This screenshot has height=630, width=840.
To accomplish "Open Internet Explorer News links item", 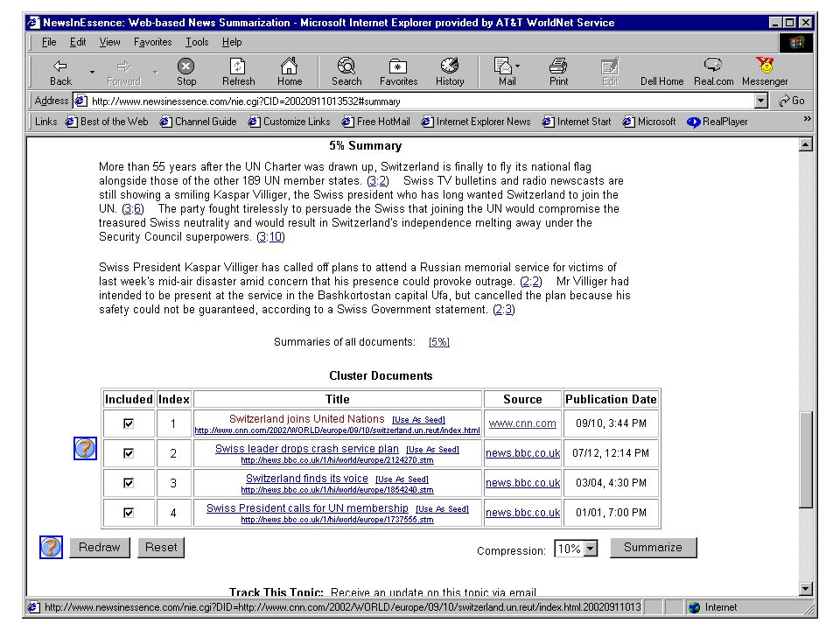I will click(x=476, y=122).
